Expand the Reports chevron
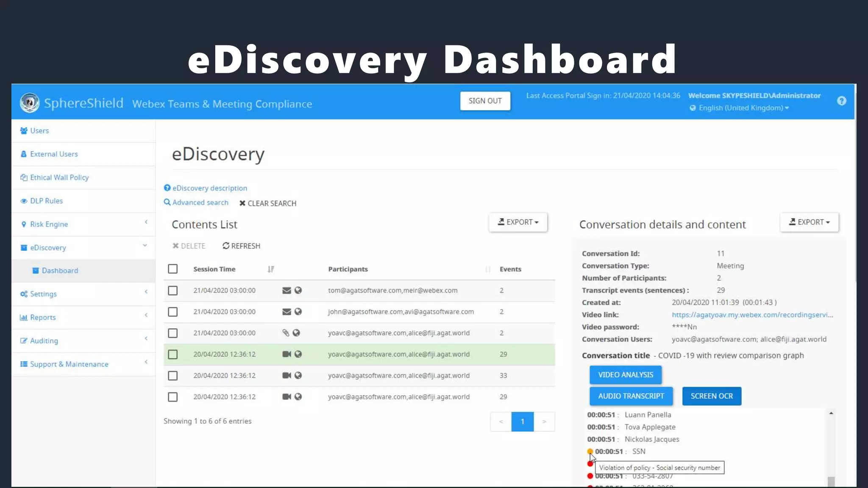Viewport: 868px width, 488px height. coord(146,315)
